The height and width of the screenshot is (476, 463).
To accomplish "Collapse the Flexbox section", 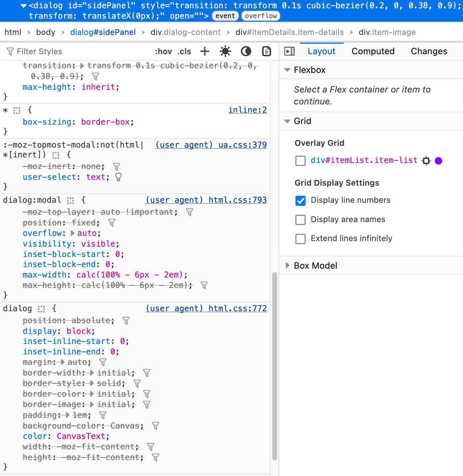I will coord(287,70).
